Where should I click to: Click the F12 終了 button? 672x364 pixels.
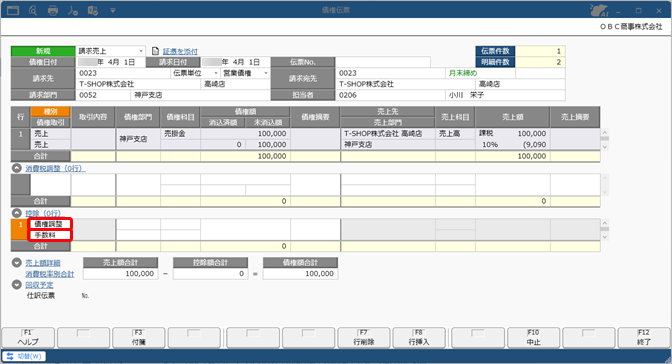644,338
